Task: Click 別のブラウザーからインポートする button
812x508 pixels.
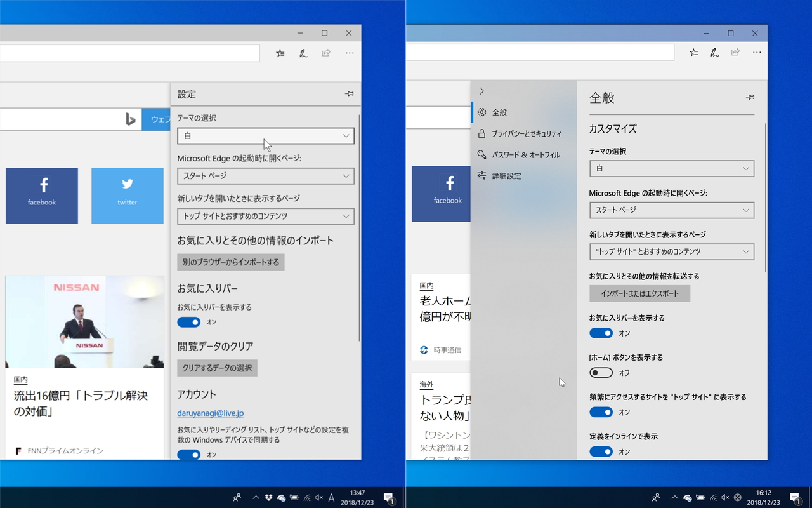Action: click(x=230, y=262)
